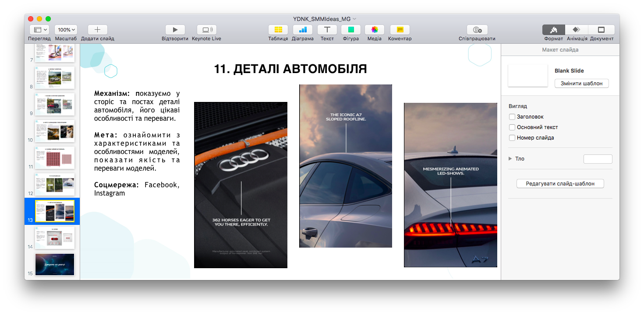Open Keynote Live broadcast icon
Screen dimensions: 644x315
coord(206,30)
